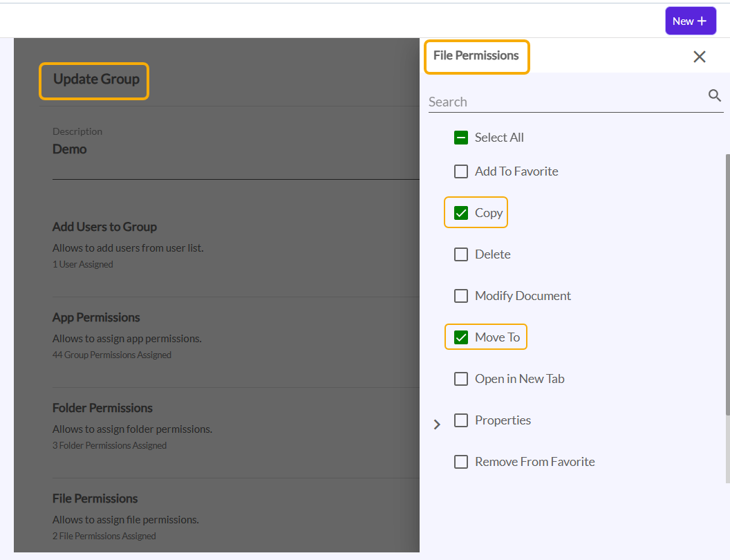730x560 pixels.
Task: Enable Open in New Tab permission
Action: (x=461, y=379)
